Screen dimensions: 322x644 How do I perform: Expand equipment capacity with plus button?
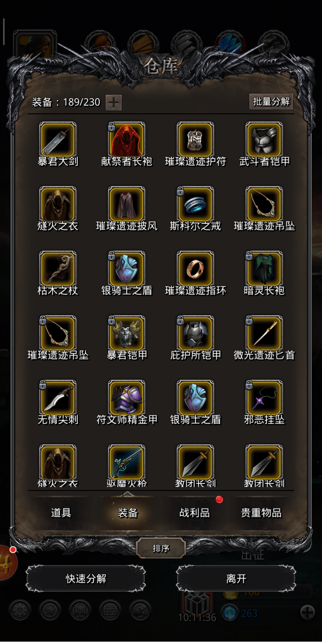pyautogui.click(x=114, y=103)
